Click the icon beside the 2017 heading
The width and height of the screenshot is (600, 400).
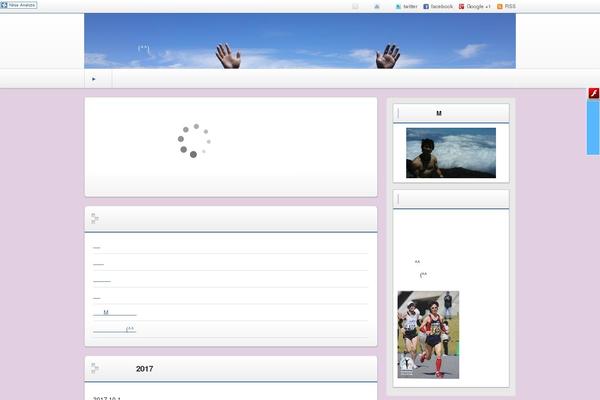click(x=95, y=368)
